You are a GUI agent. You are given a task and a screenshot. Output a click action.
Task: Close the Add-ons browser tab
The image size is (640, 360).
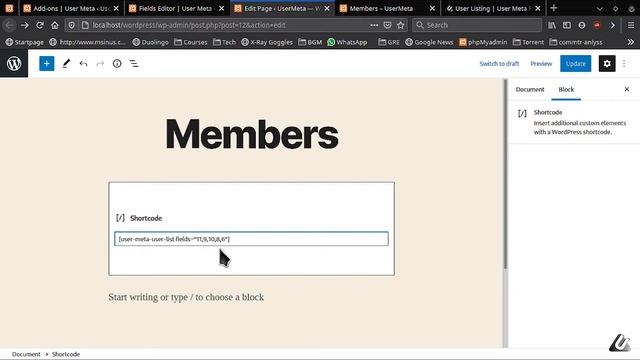(116, 8)
